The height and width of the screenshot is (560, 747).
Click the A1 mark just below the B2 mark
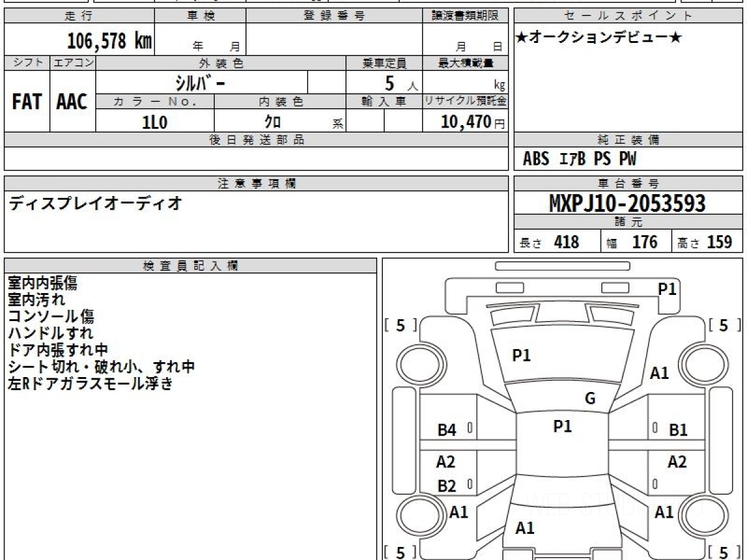[x=459, y=512]
